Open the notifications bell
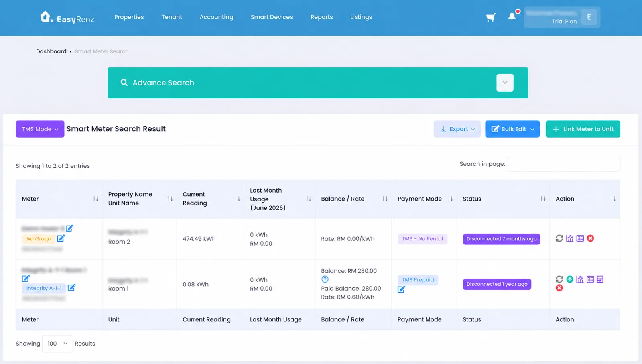Screen dimensions: 642x364 pos(512,16)
